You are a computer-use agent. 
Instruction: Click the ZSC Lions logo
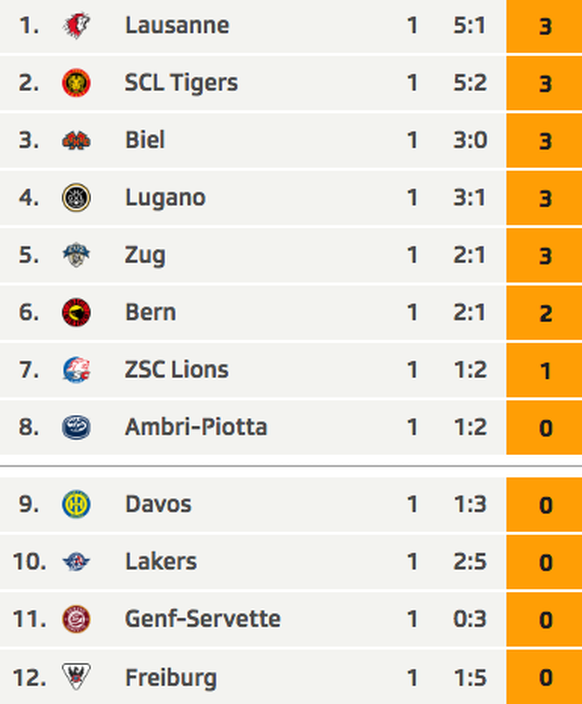tap(76, 370)
